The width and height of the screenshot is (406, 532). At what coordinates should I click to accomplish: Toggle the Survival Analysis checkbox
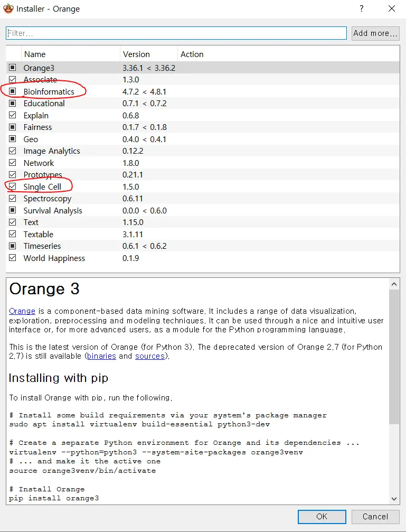coord(13,210)
